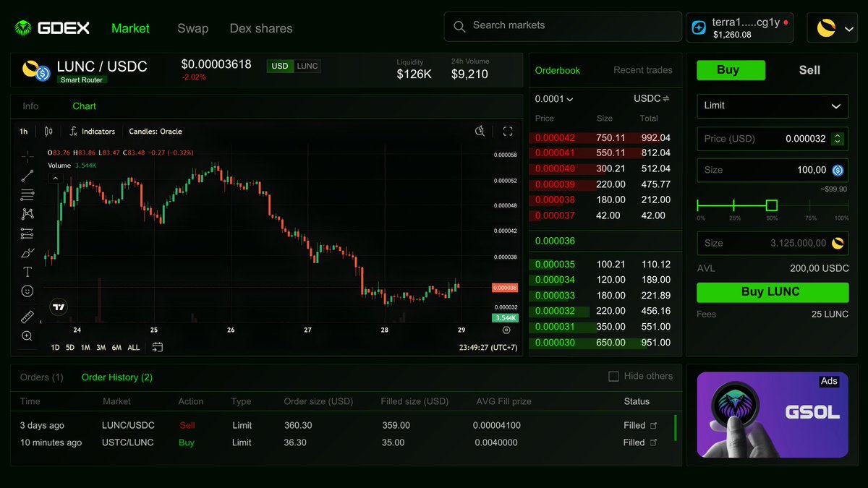The image size is (868, 488).
Task: Go to the Swap page
Action: pos(193,29)
